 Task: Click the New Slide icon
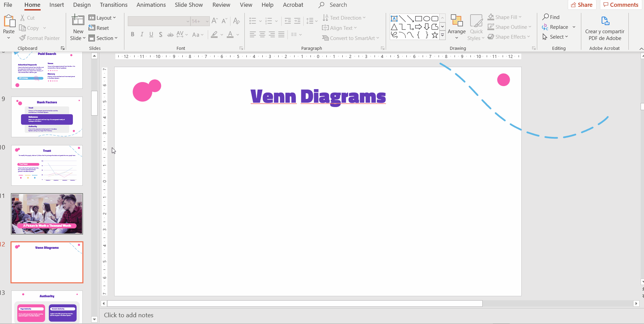point(78,20)
